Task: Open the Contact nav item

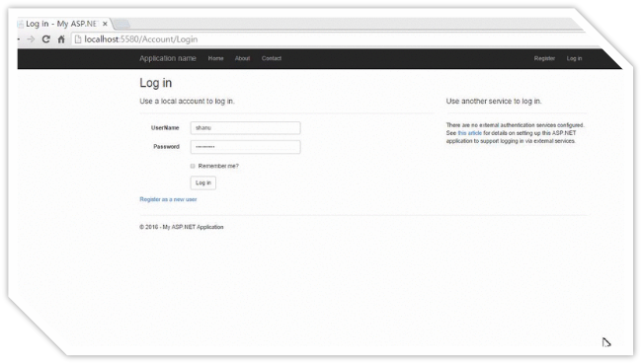Action: point(272,58)
